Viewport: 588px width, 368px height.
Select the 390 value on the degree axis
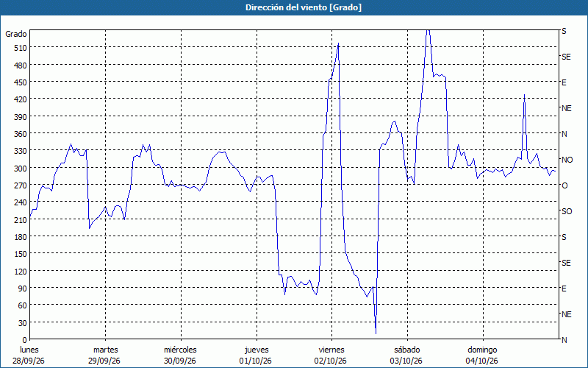[x=21, y=117]
